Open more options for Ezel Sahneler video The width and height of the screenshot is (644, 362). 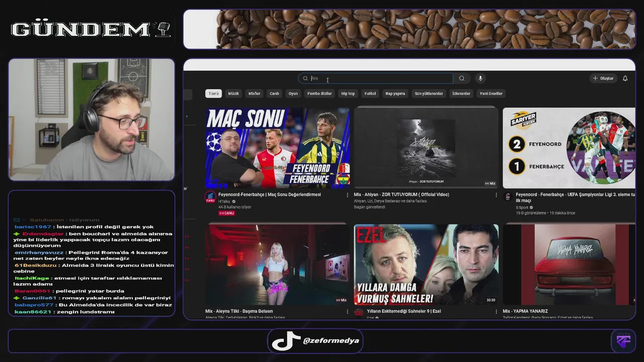pyautogui.click(x=496, y=312)
